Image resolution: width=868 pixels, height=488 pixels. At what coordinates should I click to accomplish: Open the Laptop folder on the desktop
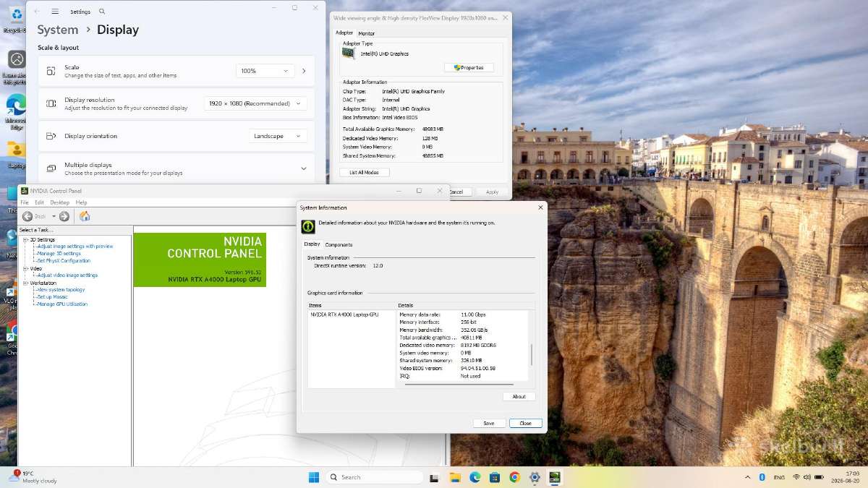click(16, 149)
